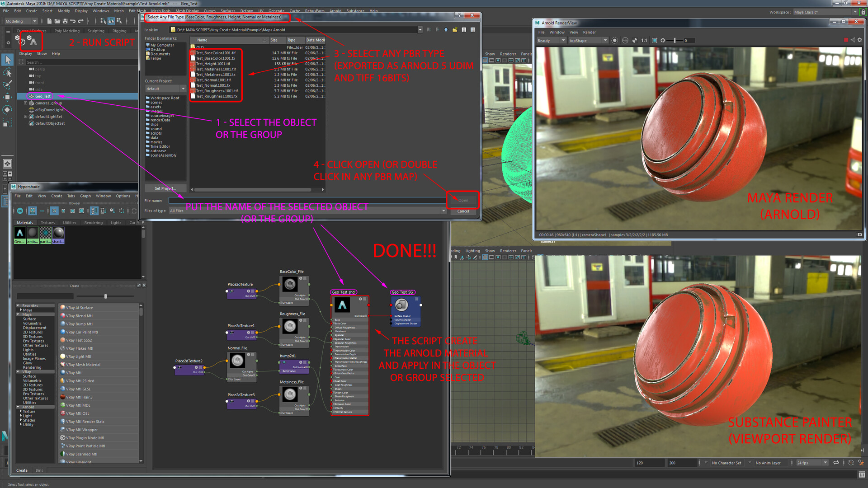
Task: Click the Set Project button
Action: (165, 188)
